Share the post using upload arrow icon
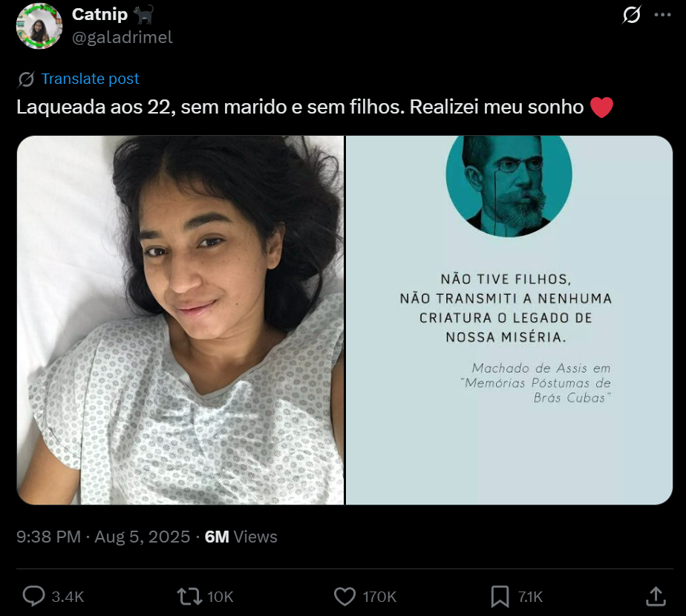 coord(656,596)
